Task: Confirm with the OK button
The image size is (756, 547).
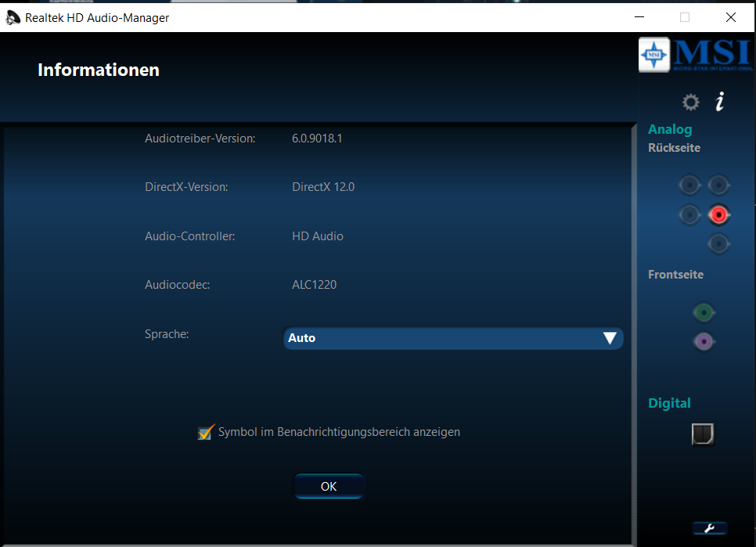Action: click(x=329, y=486)
